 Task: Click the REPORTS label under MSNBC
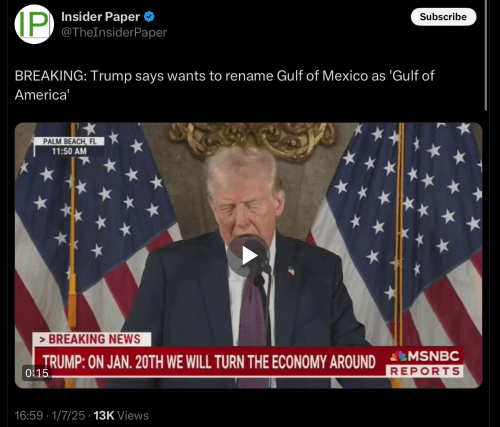pos(425,371)
